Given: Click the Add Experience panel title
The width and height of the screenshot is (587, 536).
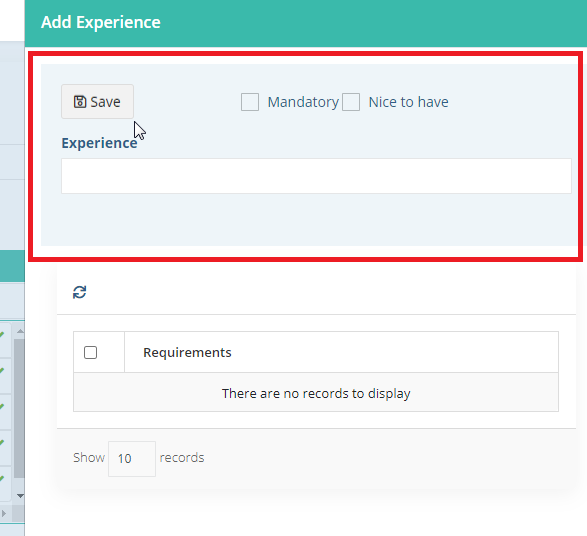Looking at the screenshot, I should pyautogui.click(x=101, y=22).
